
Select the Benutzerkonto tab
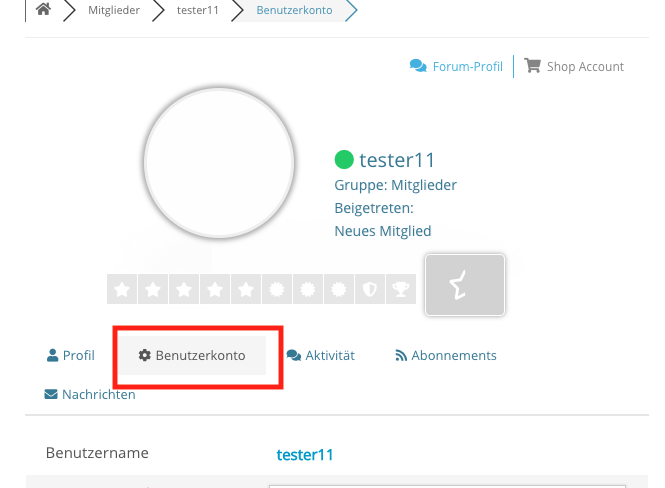pos(192,355)
